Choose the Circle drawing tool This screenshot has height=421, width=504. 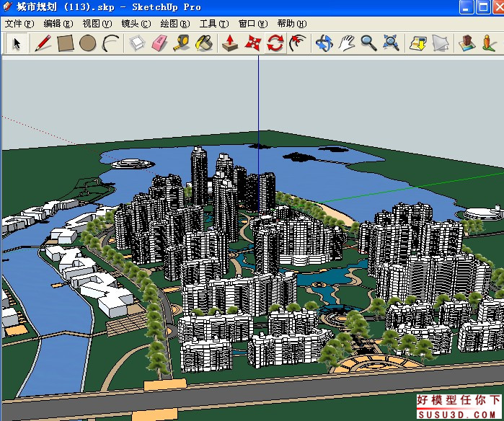click(x=88, y=43)
